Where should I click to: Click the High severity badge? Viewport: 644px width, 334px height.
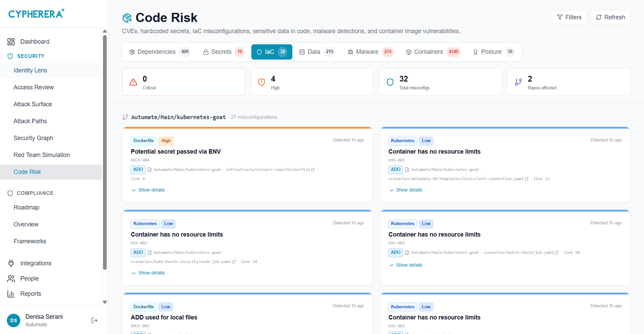[x=166, y=141]
